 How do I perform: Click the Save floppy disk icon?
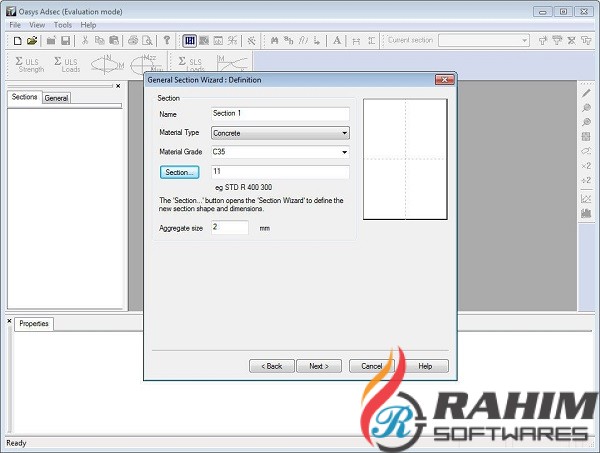[x=66, y=40]
